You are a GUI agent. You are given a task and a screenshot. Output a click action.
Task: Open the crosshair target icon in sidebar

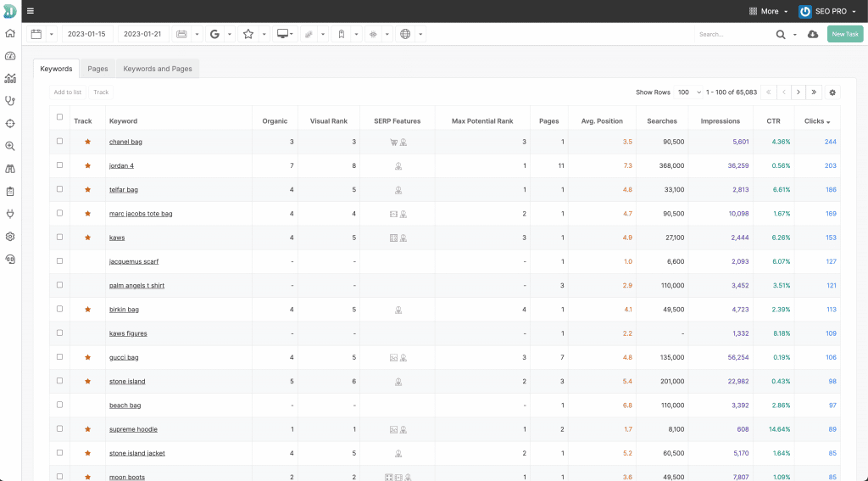(x=10, y=124)
